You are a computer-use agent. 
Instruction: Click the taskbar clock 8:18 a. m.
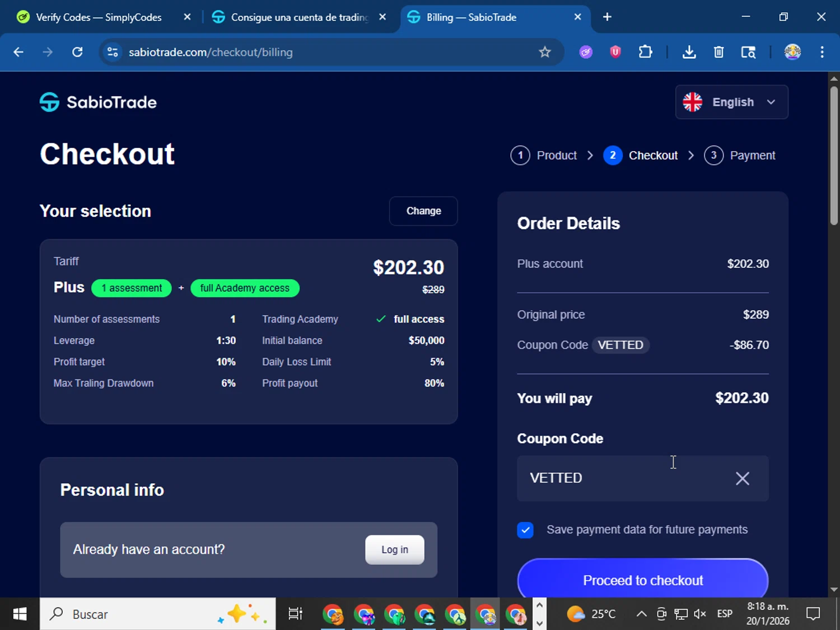[x=768, y=606]
